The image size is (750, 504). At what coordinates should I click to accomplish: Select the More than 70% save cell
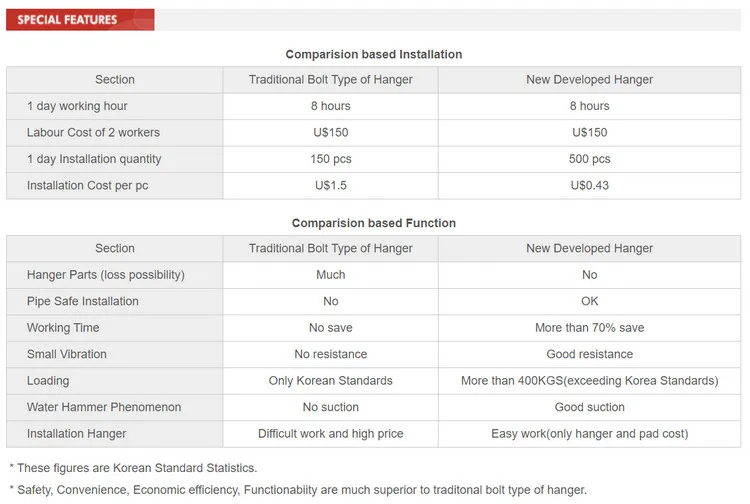(x=589, y=328)
